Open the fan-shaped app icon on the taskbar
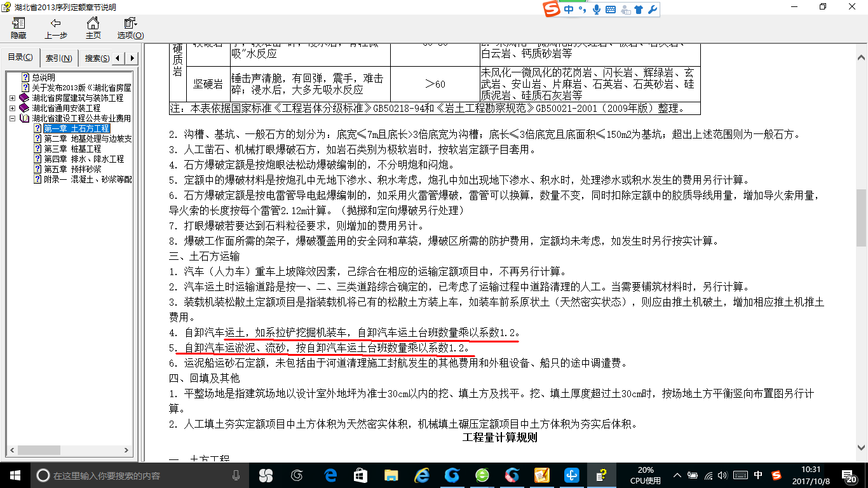This screenshot has height=488, width=868. point(266,475)
